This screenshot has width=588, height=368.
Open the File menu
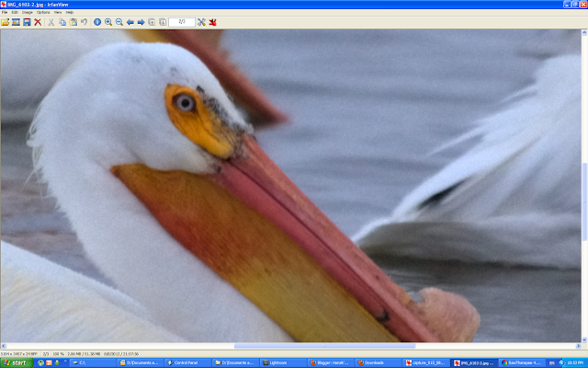point(5,12)
